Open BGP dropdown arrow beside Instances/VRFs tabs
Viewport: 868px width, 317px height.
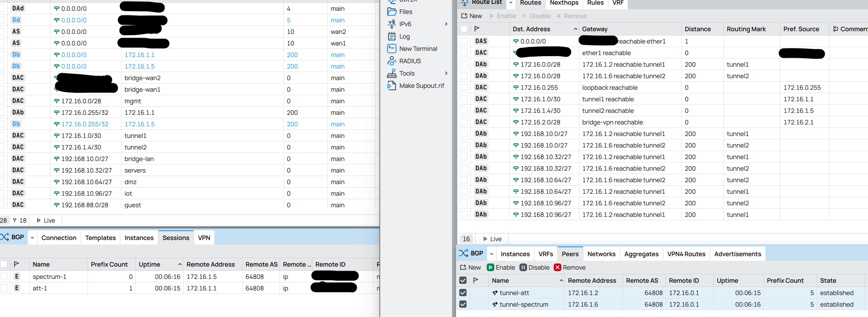pos(492,254)
